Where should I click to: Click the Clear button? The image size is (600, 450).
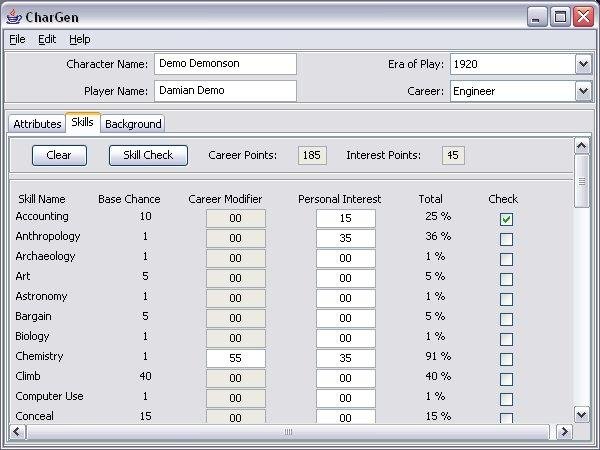tap(59, 155)
